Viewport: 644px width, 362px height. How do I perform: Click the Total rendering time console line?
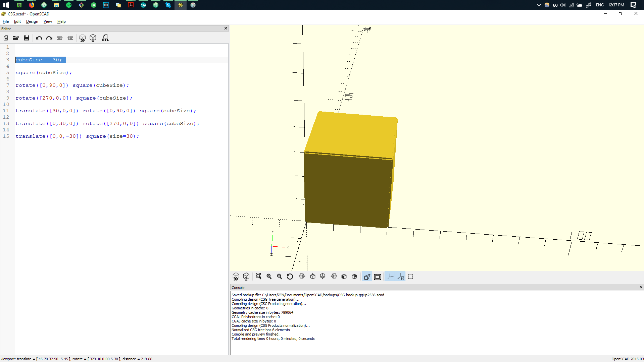(273, 339)
